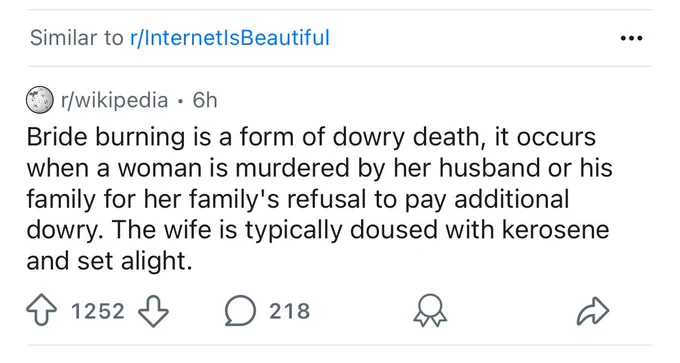The height and width of the screenshot is (363, 680).
Task: Click the 6h post timestamp
Action: [205, 101]
